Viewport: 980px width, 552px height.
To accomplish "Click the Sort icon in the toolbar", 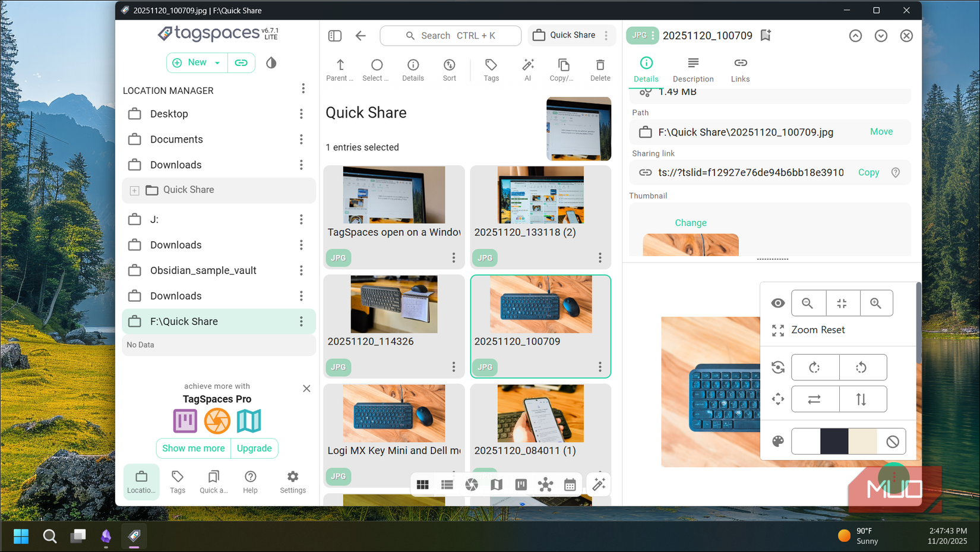I will [x=450, y=70].
